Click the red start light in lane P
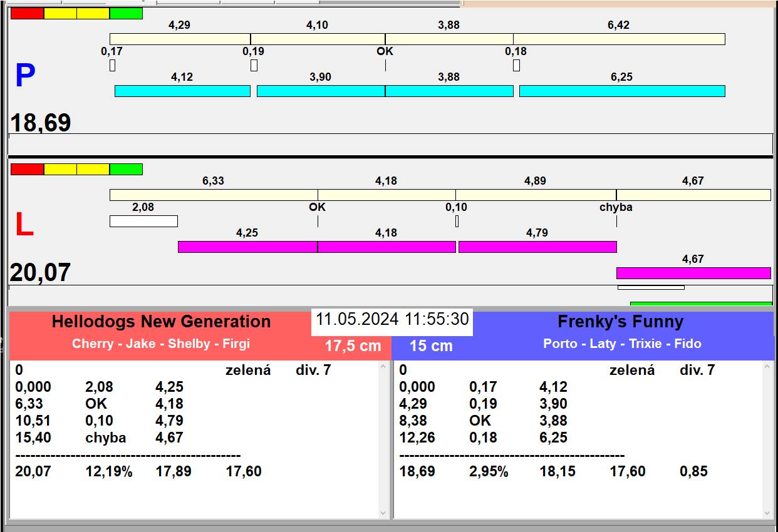The height and width of the screenshot is (532, 778). [x=28, y=13]
